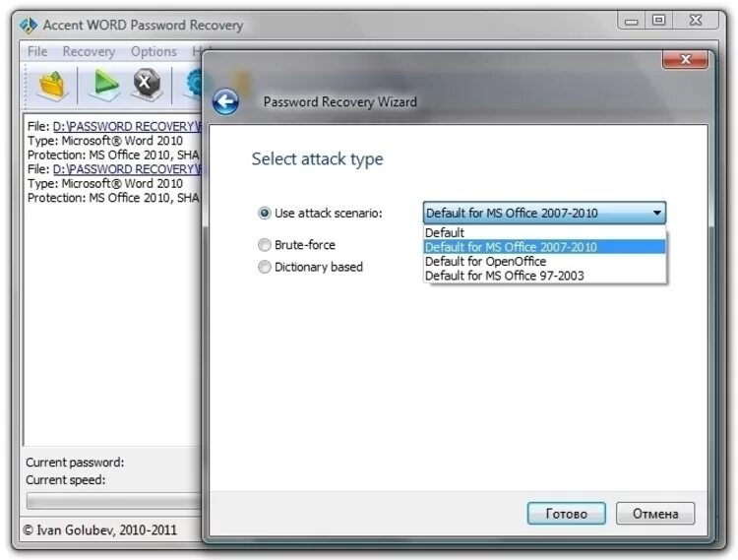Click the partially hidden blue gear toolbar icon
Image resolution: width=738 pixels, height=560 pixels.
pos(195,84)
